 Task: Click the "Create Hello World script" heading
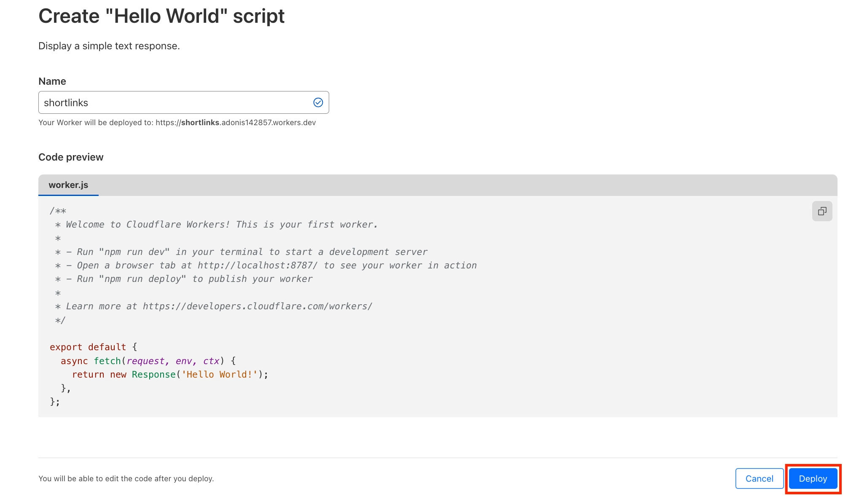tap(161, 16)
